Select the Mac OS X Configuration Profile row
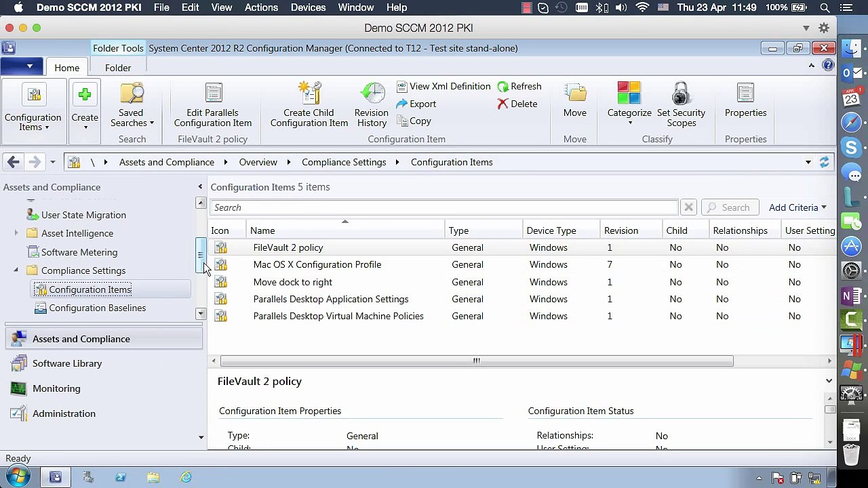868x488 pixels. (x=522, y=265)
